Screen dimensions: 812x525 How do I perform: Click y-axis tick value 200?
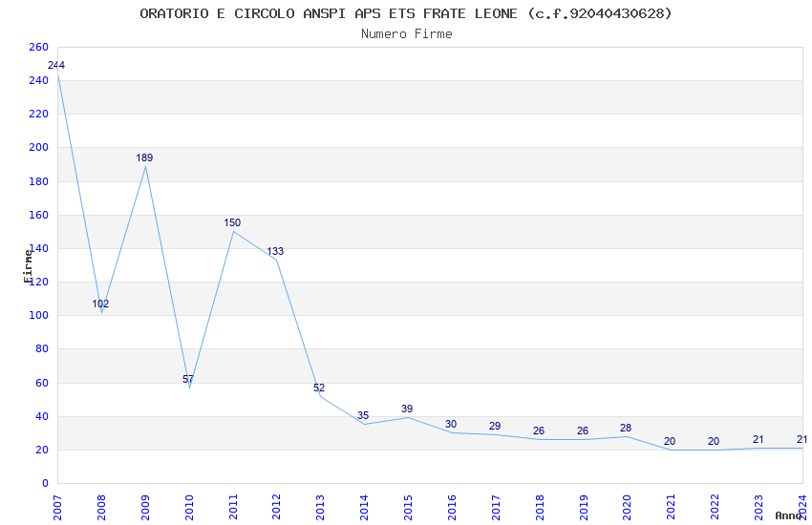tap(39, 147)
